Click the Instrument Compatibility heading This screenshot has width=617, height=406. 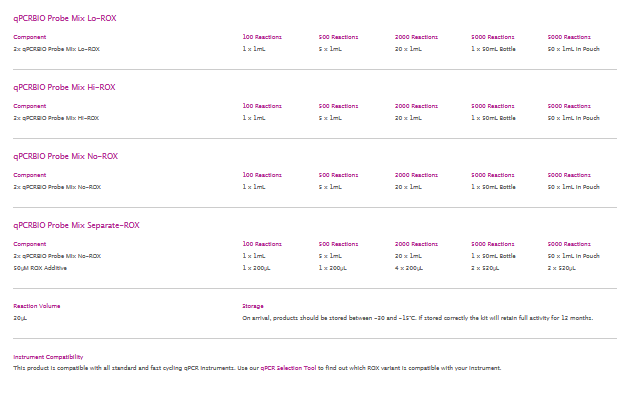click(x=48, y=357)
